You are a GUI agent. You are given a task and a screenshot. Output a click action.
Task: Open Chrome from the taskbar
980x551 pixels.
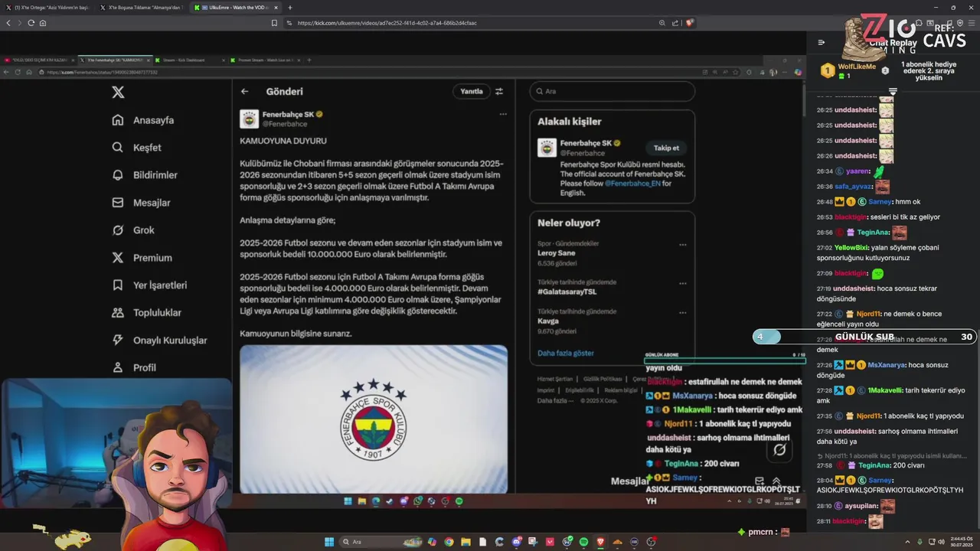pos(449,542)
